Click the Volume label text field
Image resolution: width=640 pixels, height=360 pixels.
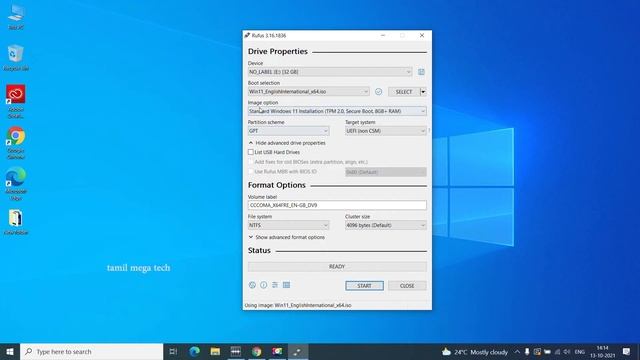pos(337,205)
